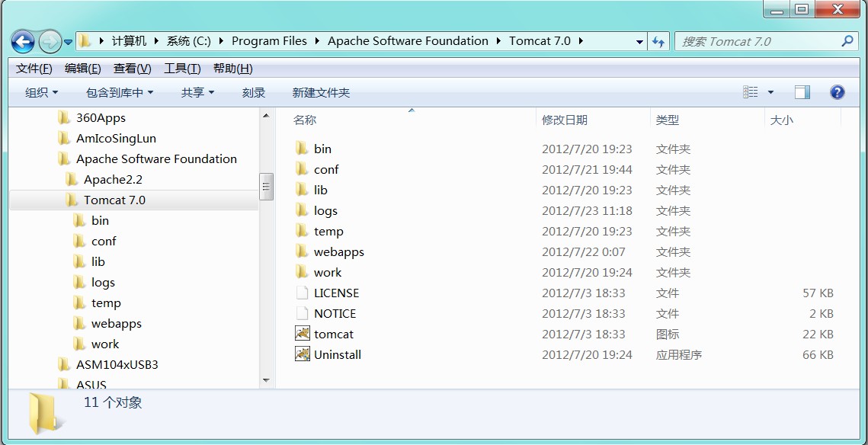Click the tree pane scroll-down arrow
868x445 pixels.
pos(266,380)
